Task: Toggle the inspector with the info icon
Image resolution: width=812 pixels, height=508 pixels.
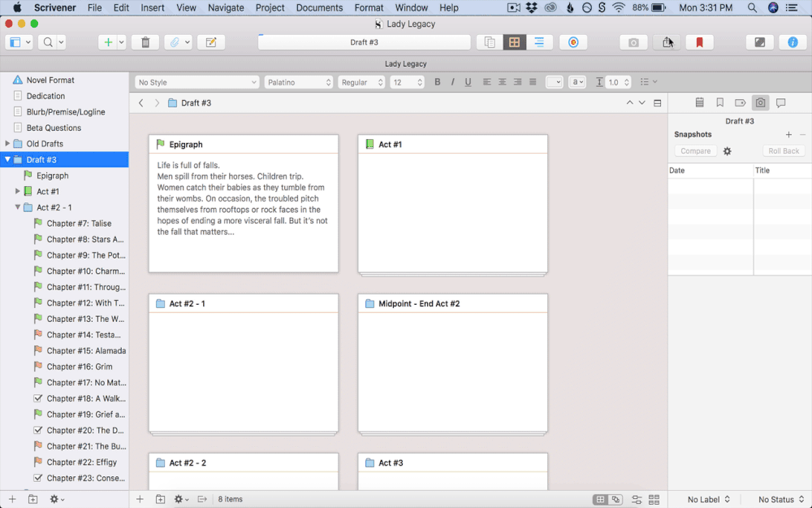Action: pyautogui.click(x=793, y=42)
